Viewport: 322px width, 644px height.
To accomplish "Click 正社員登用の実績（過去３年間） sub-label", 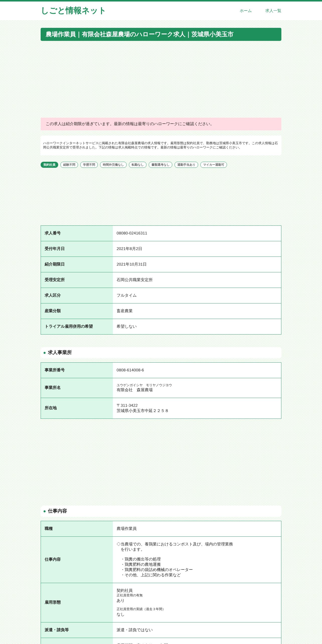I will [141, 609].
